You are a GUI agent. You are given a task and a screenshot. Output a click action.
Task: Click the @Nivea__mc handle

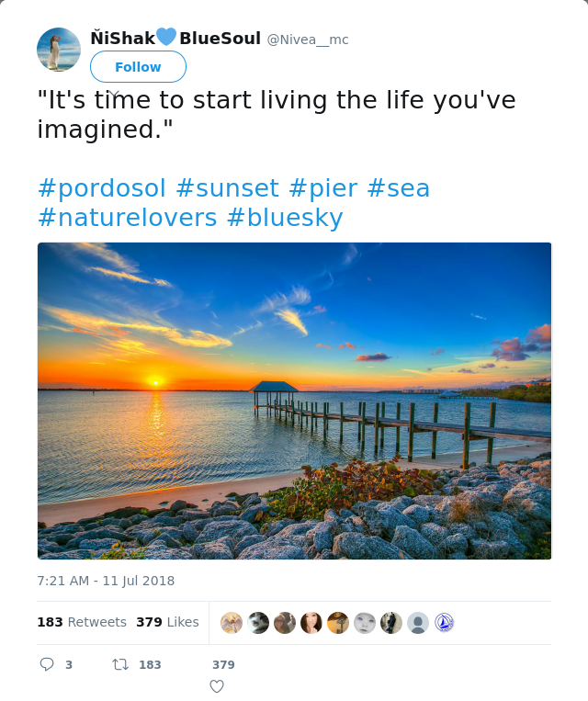(308, 40)
